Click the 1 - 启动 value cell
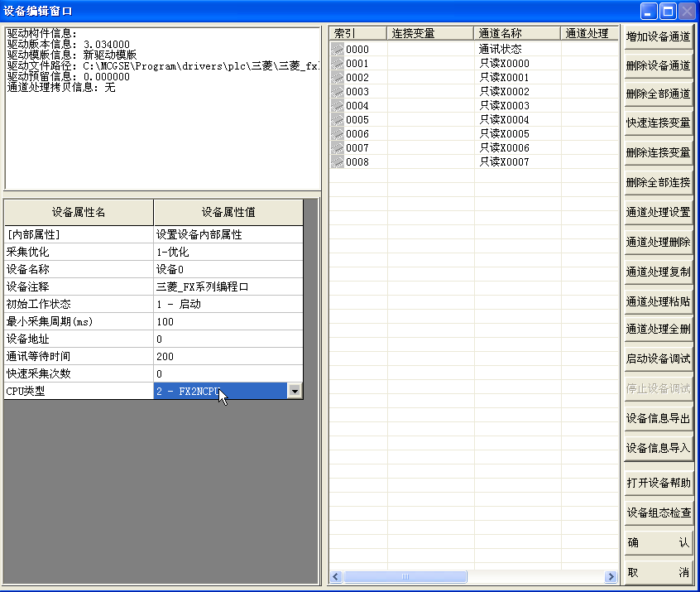Screen dimensions: 700x592 [x=228, y=304]
